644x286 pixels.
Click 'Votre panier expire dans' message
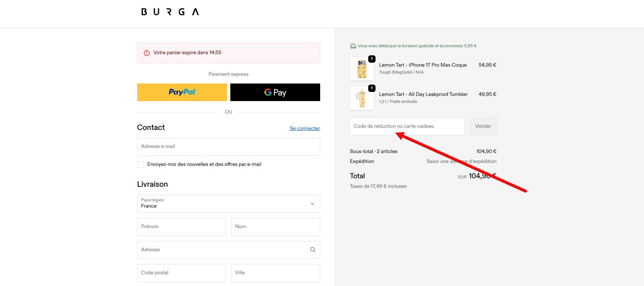point(187,53)
